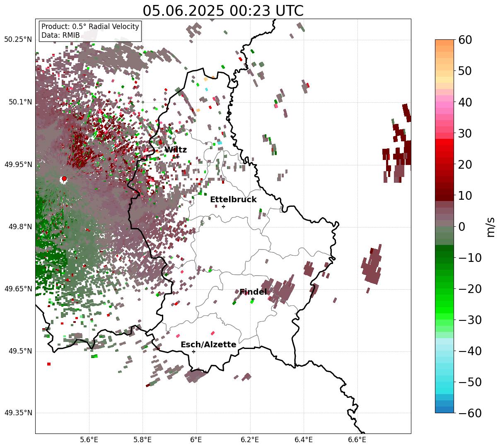
Task: Click the 5.6°E longitude label
Action: point(89,440)
